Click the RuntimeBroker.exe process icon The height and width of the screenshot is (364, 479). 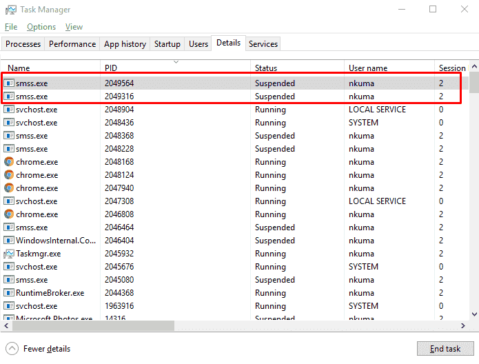pyautogui.click(x=9, y=293)
